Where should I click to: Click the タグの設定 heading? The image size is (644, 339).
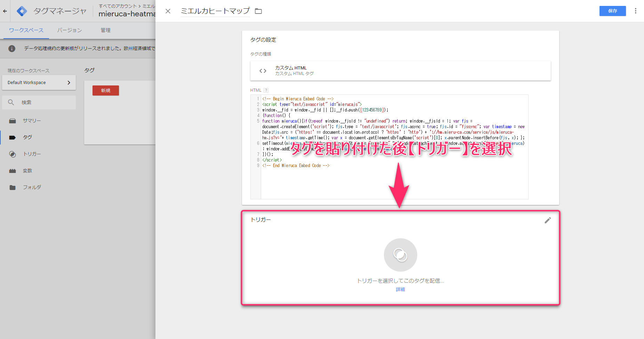tap(263, 40)
